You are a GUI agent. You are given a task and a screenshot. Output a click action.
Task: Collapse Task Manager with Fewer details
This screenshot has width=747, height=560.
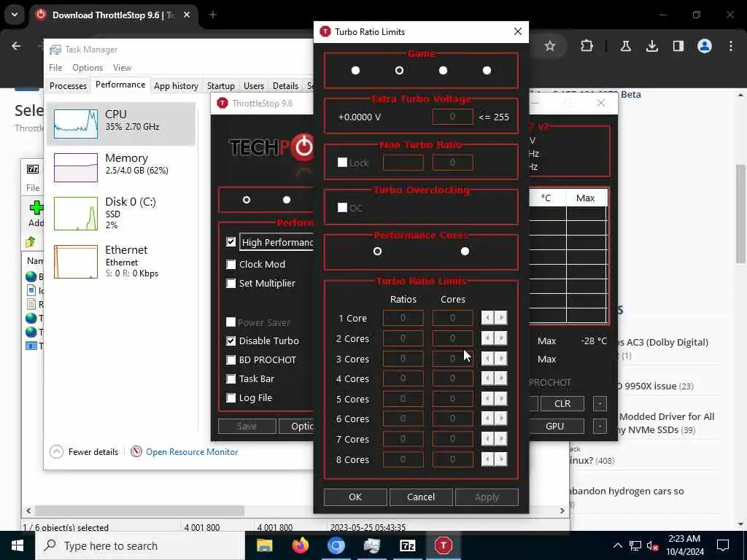[84, 451]
